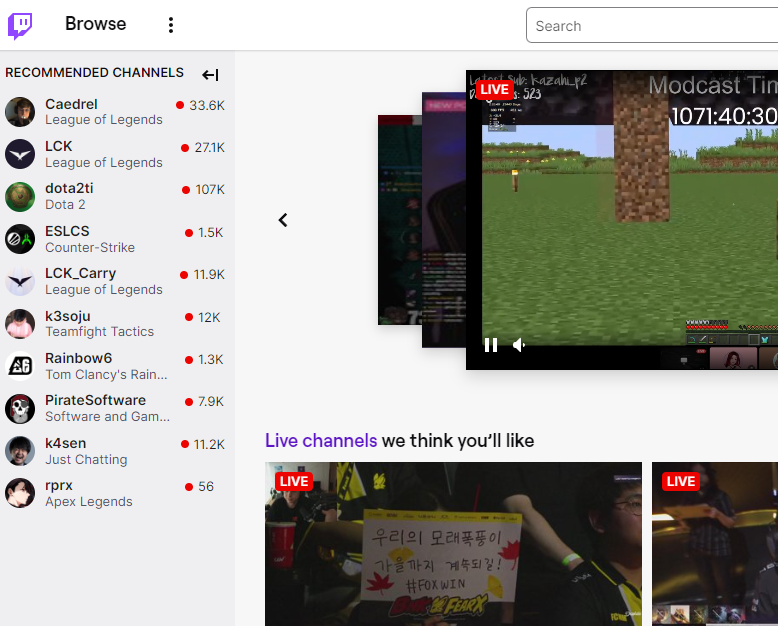Open ESLCS channel avatar icon
778x626 pixels.
pyautogui.click(x=20, y=239)
